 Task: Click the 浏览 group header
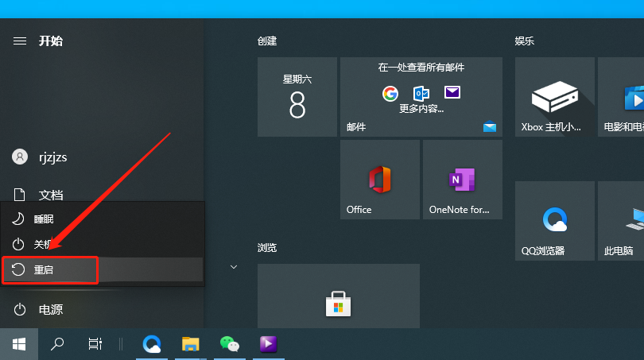click(267, 247)
